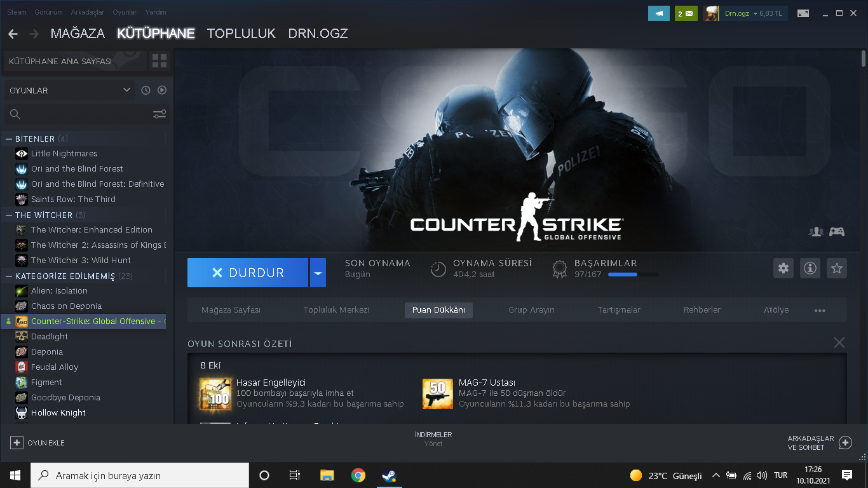Open Windows notification center icon
This screenshot has width=868, height=488.
(x=847, y=475)
